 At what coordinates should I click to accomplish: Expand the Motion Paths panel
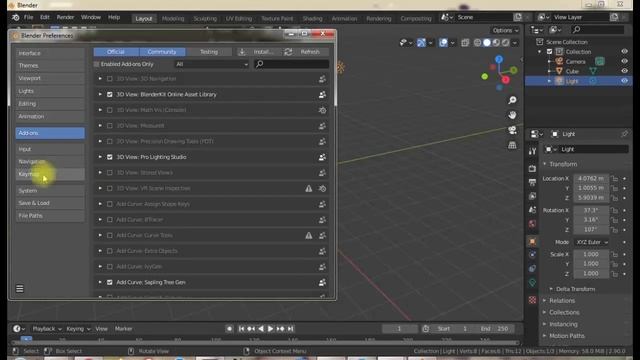(567, 336)
